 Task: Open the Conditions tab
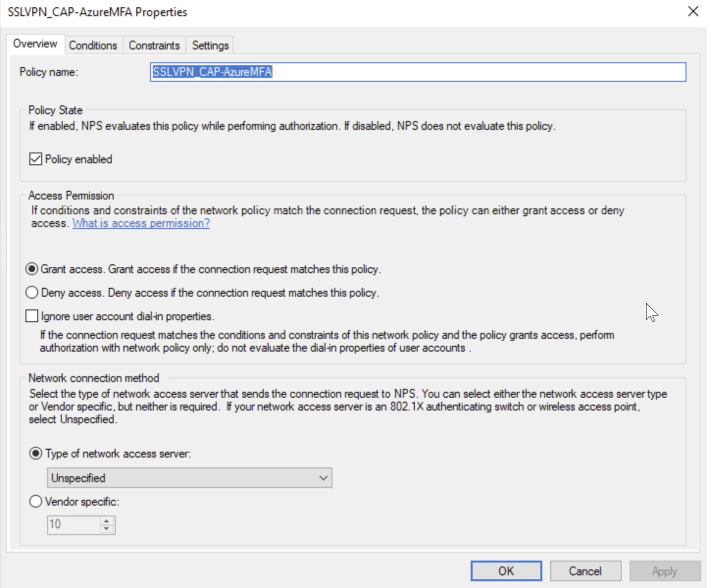coord(93,45)
